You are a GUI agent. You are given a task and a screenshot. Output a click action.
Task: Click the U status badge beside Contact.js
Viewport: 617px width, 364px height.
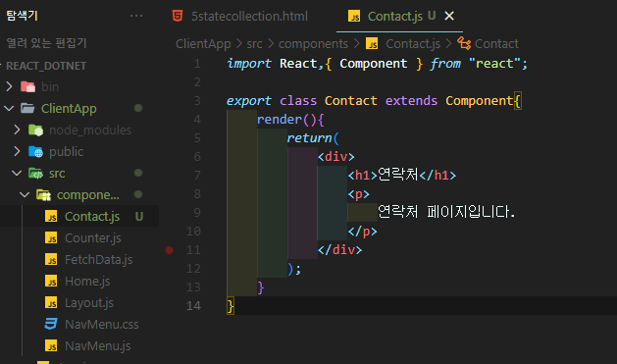[x=139, y=217]
